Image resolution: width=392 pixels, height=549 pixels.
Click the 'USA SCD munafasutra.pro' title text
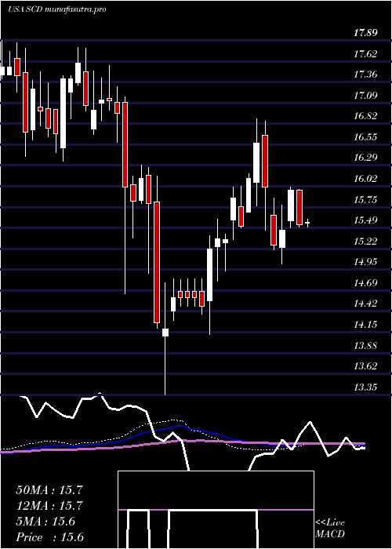pos(57,9)
